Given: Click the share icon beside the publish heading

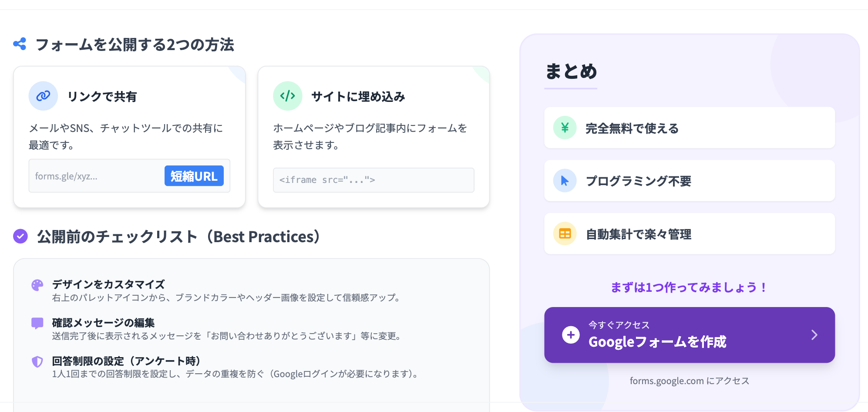Looking at the screenshot, I should pos(20,44).
